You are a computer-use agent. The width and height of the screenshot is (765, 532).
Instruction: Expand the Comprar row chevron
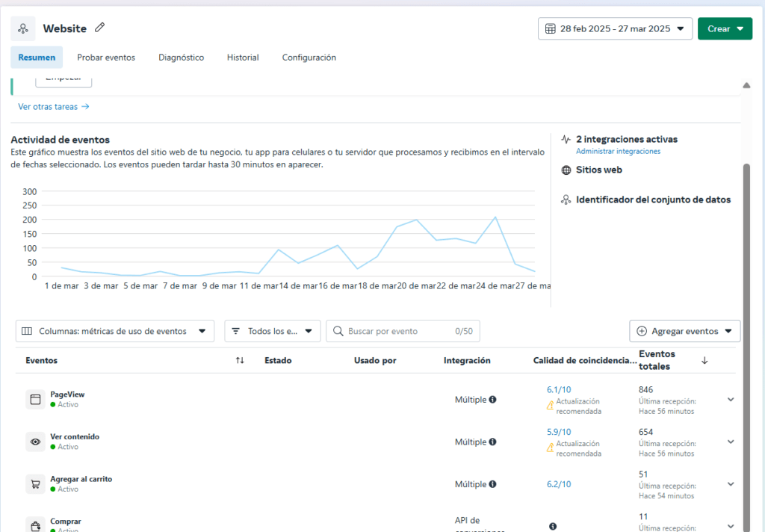tap(731, 526)
